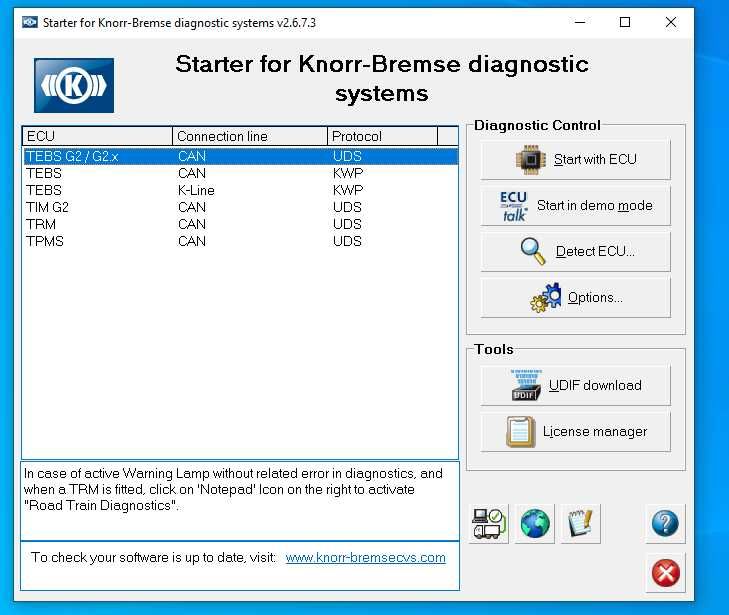
Task: Minimize the Starter window
Action: coord(580,22)
